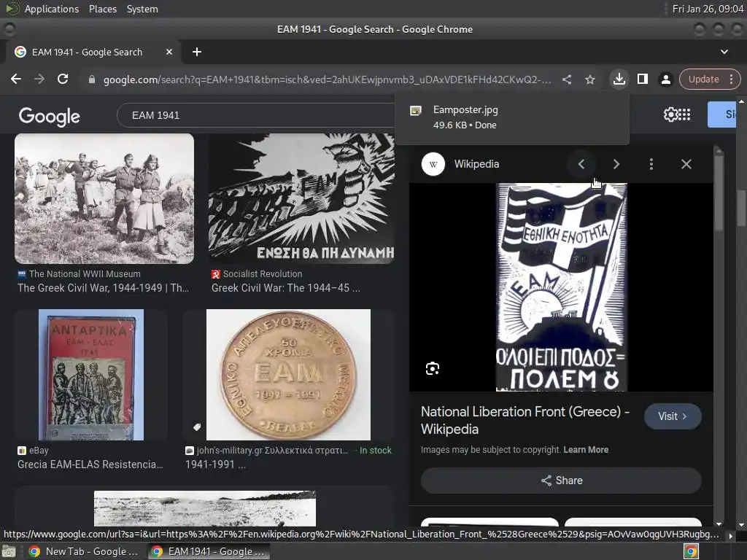Toggle the Chrome side panel
The height and width of the screenshot is (560, 747).
pyautogui.click(x=642, y=79)
